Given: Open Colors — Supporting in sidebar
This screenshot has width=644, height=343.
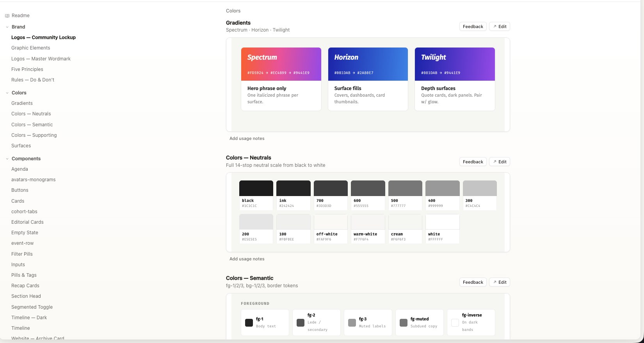Looking at the screenshot, I should pyautogui.click(x=34, y=135).
